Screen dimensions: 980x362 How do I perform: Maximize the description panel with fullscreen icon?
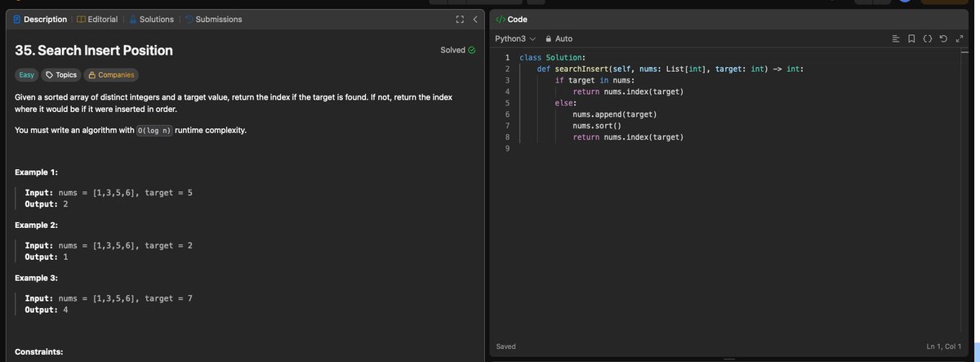point(460,19)
